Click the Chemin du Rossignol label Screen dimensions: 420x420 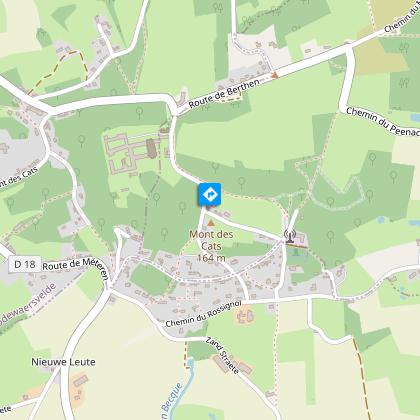[203, 314]
